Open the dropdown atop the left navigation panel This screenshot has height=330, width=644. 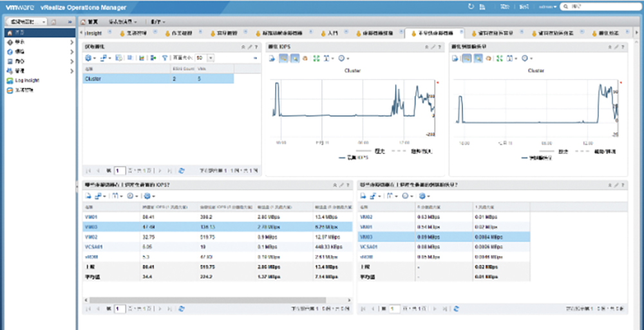click(x=28, y=21)
